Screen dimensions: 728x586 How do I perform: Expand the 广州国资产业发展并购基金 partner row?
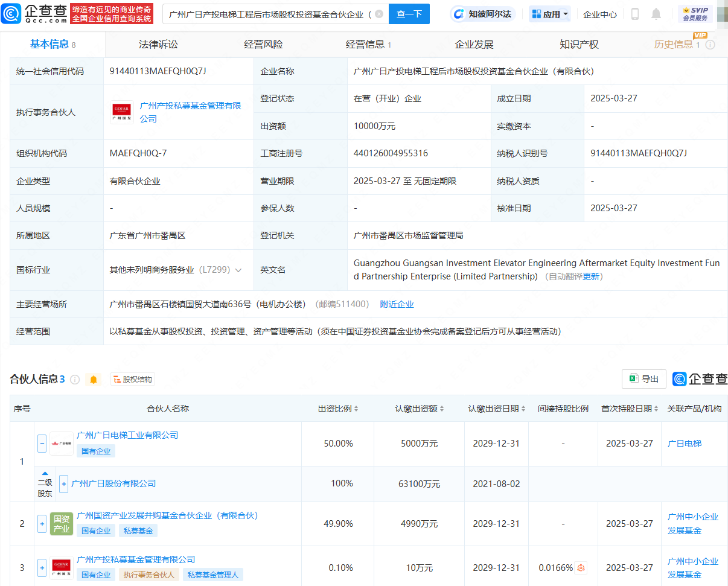42,523
